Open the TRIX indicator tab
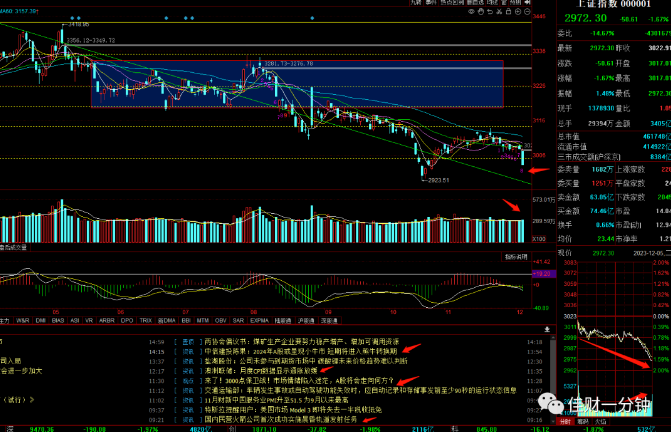 (145, 320)
